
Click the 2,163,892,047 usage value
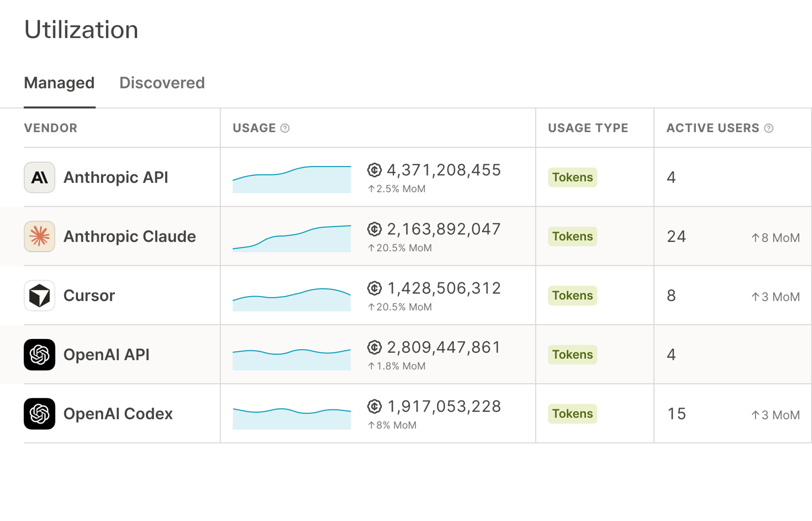444,229
